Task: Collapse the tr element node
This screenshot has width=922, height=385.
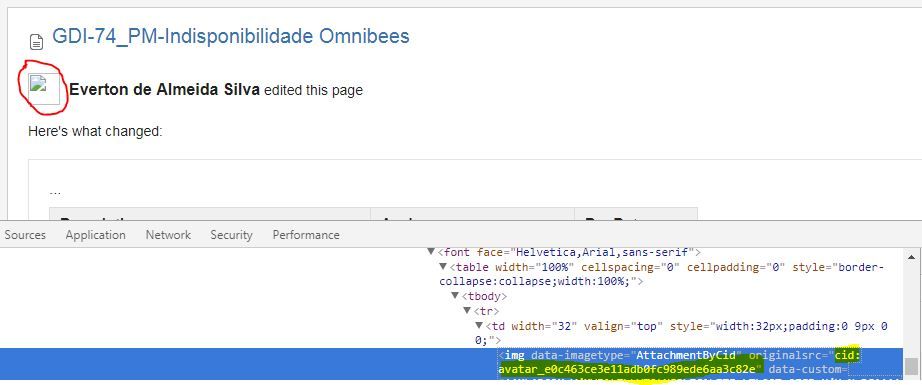Action: (467, 310)
